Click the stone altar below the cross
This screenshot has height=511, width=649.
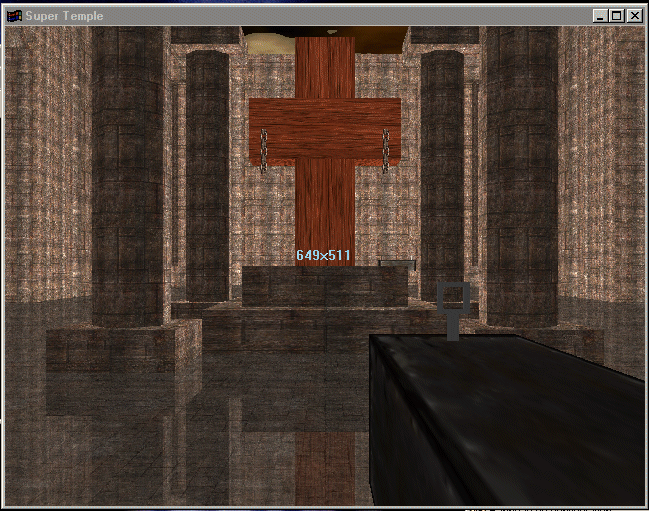point(324,287)
